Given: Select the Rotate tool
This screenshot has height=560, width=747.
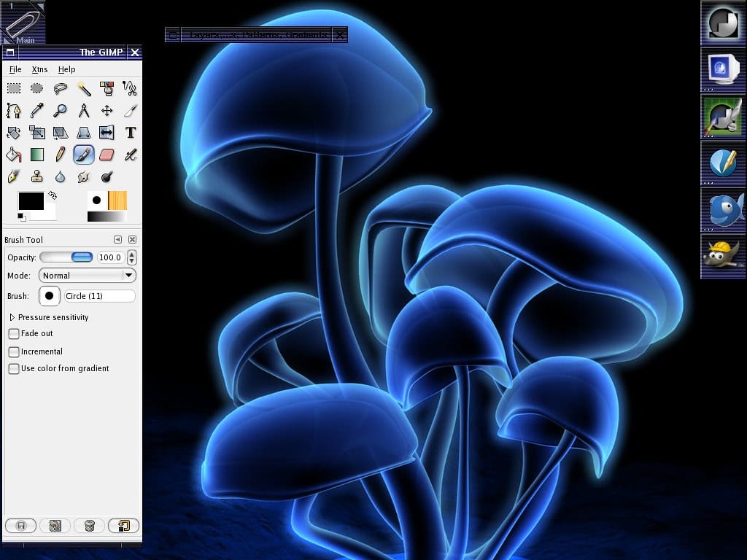Looking at the screenshot, I should [14, 133].
